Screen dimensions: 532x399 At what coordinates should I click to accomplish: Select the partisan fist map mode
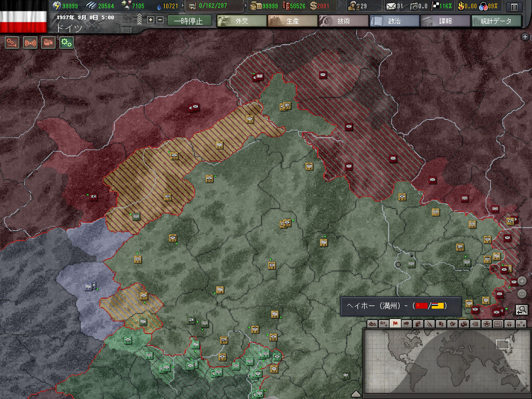pos(510,324)
